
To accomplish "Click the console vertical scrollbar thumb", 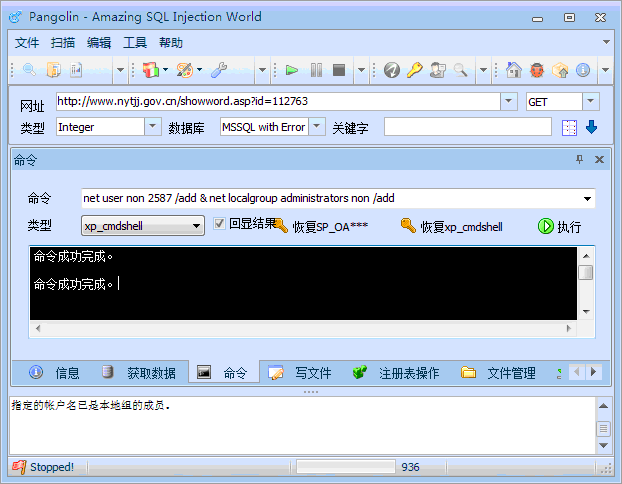I will [x=586, y=273].
